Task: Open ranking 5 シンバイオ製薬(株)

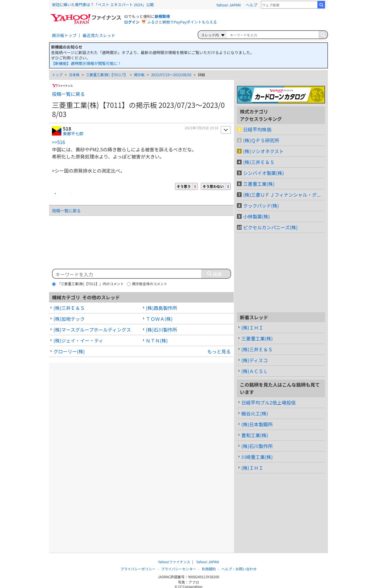Action: click(263, 173)
